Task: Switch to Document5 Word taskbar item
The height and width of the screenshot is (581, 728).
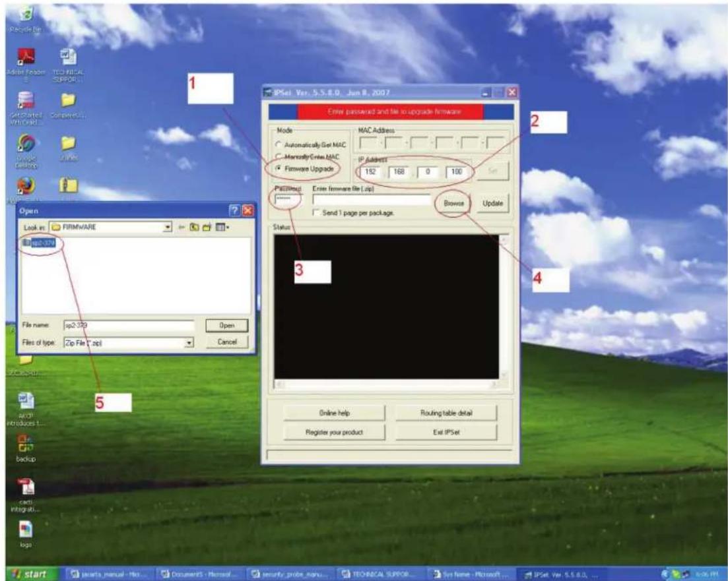Action: point(199,574)
